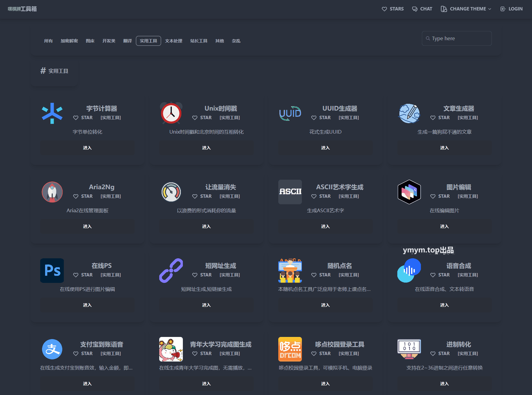Enter the 随机点名 tool via 进入
This screenshot has width=532, height=395.
(x=326, y=305)
